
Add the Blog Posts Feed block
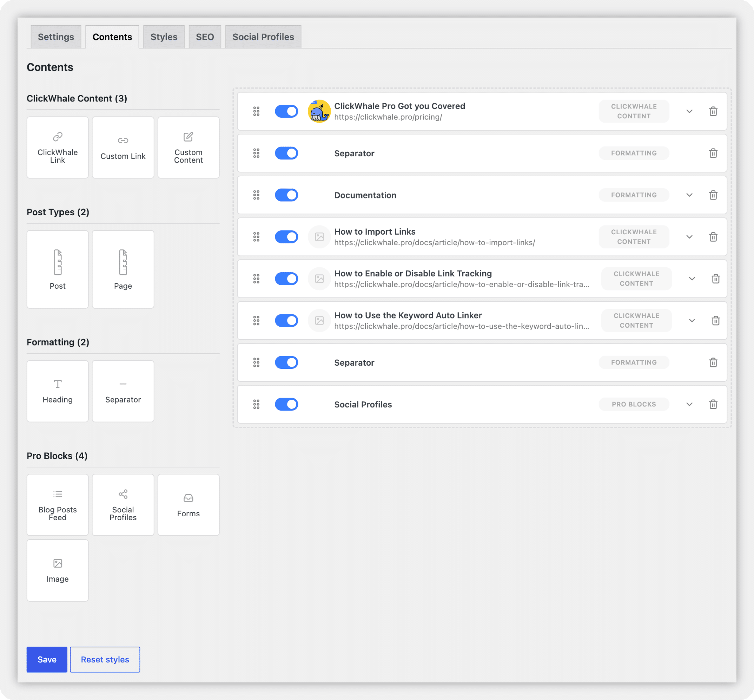pos(58,505)
